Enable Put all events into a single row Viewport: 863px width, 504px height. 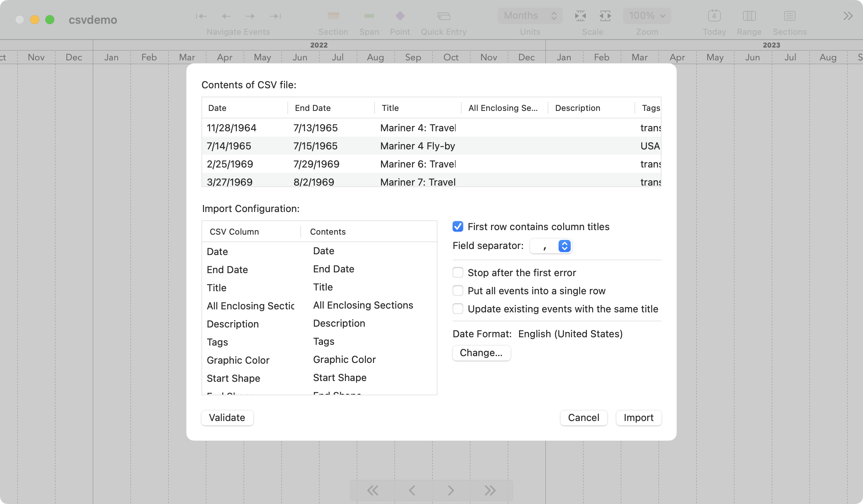(458, 290)
